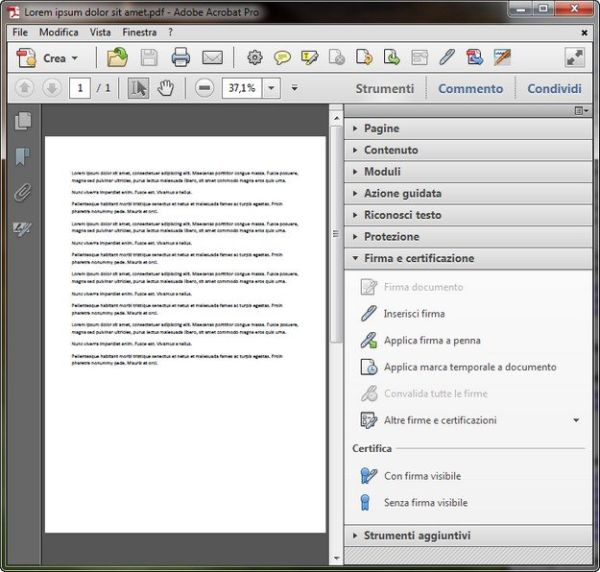Collapse the Firma e certificazione section

click(418, 258)
